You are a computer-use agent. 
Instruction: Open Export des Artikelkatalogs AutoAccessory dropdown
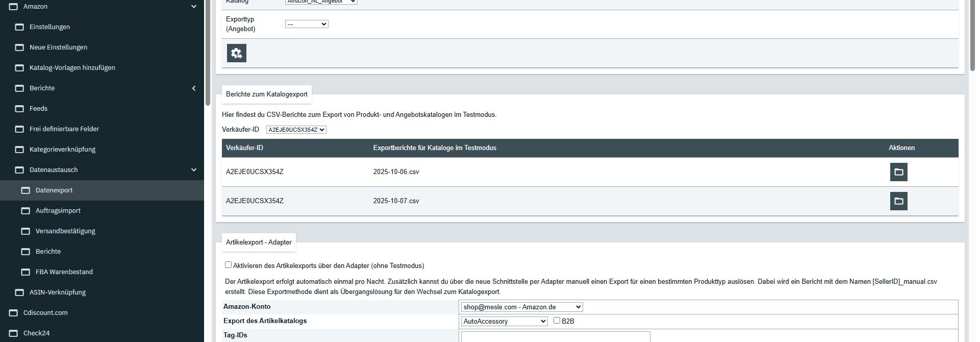[504, 321]
